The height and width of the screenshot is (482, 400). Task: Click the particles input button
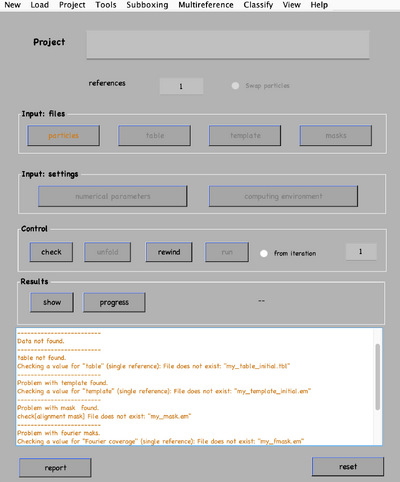pyautogui.click(x=63, y=136)
